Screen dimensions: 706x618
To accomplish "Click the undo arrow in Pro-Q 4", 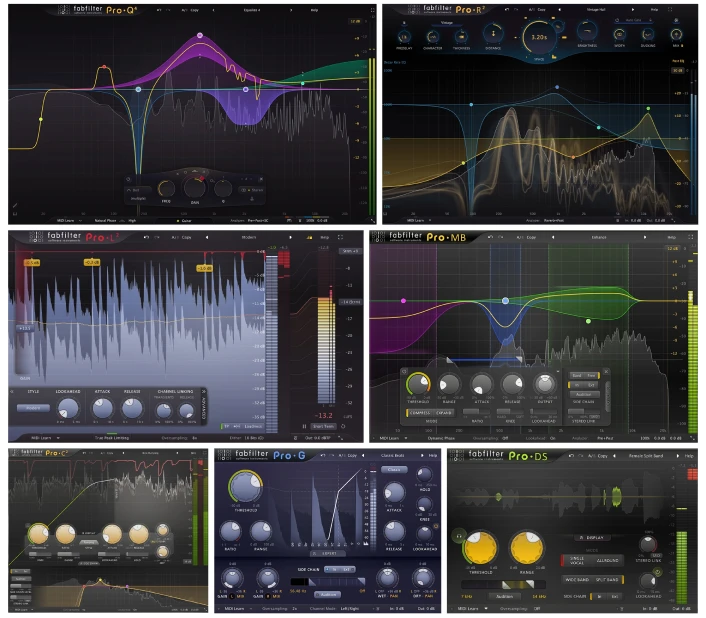I will (x=159, y=9).
